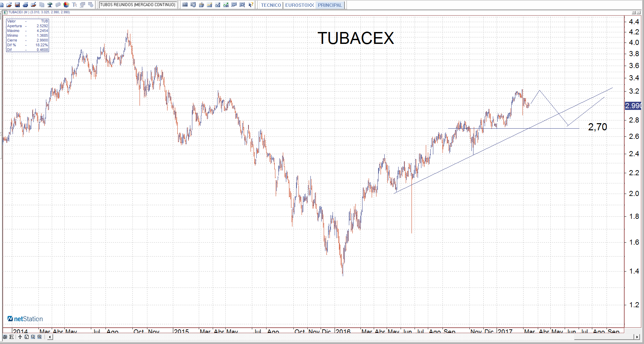The image size is (644, 344).
Task: Click the refresh chart icon at bottom left
Action: (x=5, y=337)
